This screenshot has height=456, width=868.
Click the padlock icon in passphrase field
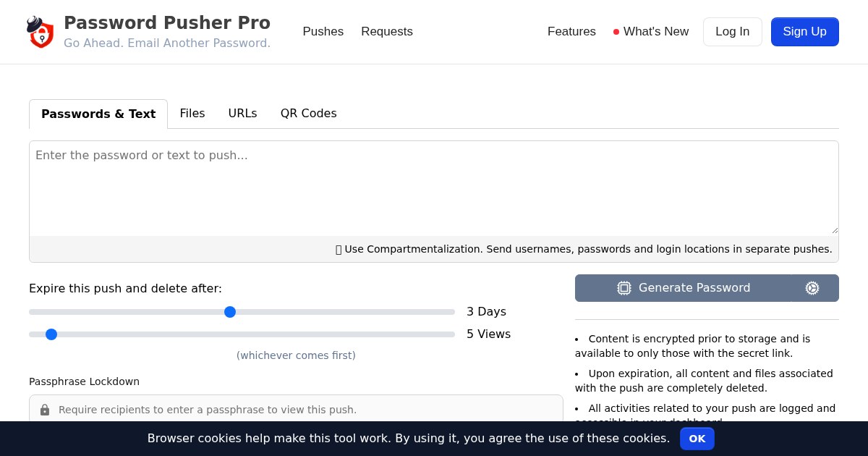[x=45, y=410]
